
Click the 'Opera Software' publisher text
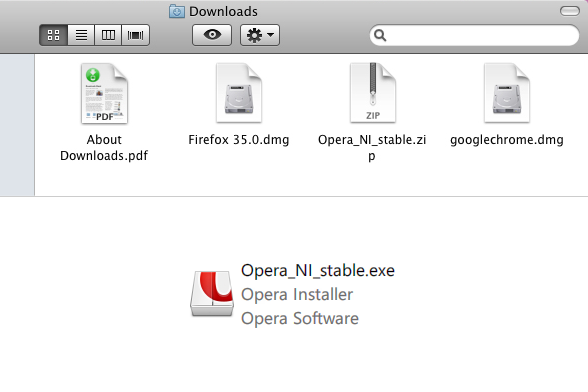pyautogui.click(x=300, y=318)
